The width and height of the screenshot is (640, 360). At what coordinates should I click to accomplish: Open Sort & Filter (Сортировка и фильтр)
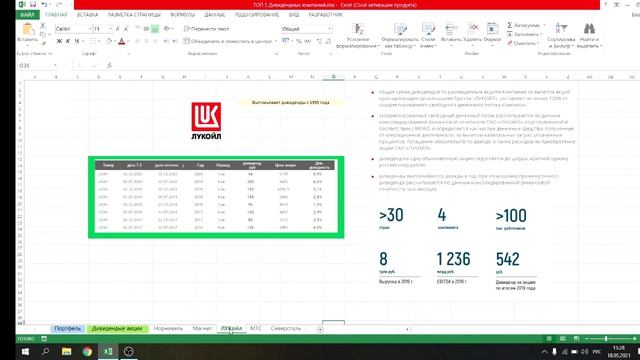pos(561,36)
